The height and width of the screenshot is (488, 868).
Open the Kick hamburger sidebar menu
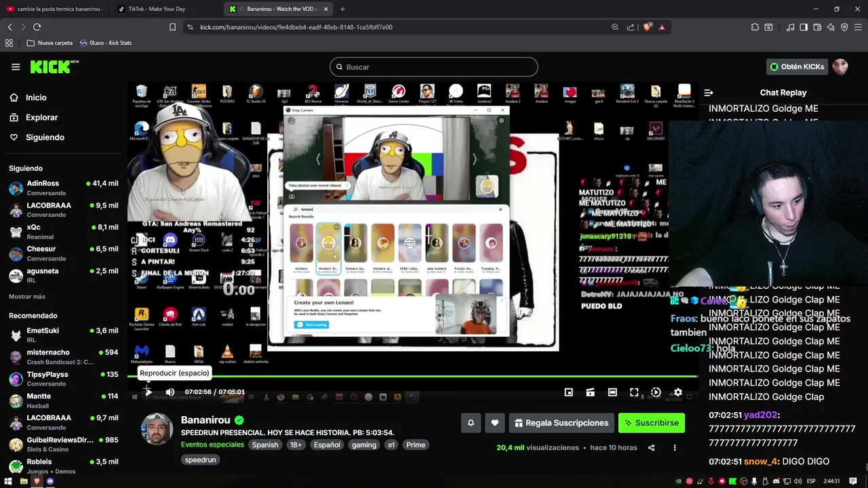pos(16,66)
